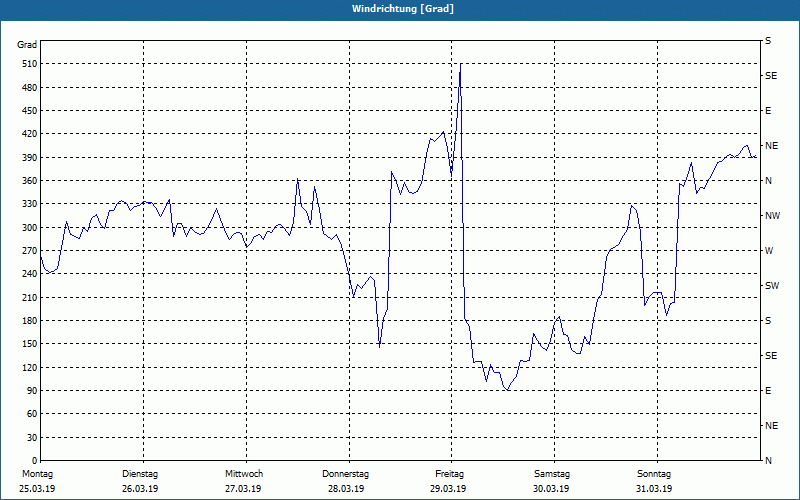
Task: Click the Montag day label
Action: (37, 474)
